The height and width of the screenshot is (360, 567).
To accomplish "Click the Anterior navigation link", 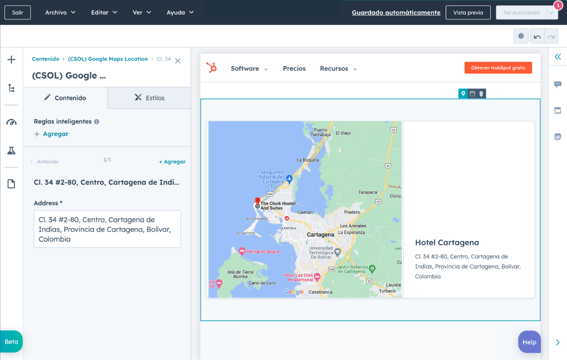I will (x=44, y=162).
